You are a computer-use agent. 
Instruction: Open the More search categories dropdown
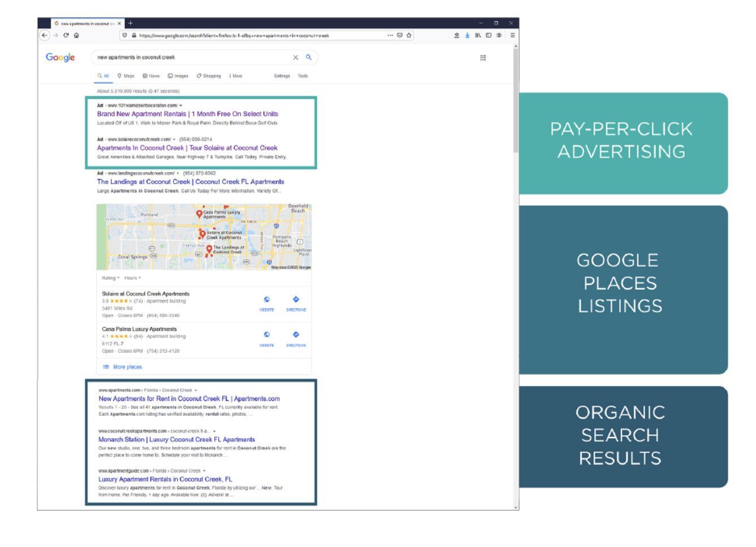236,76
